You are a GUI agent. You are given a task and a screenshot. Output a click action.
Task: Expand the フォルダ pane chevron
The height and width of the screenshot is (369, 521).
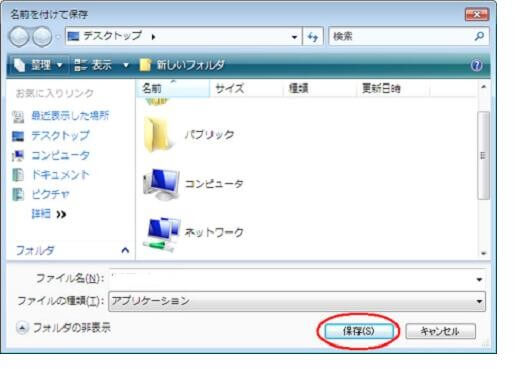click(x=125, y=250)
